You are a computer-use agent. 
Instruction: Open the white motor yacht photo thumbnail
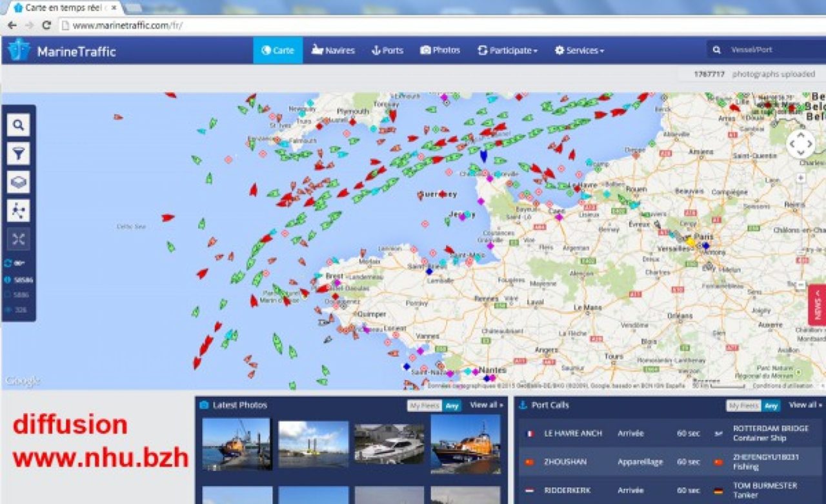pos(389,443)
